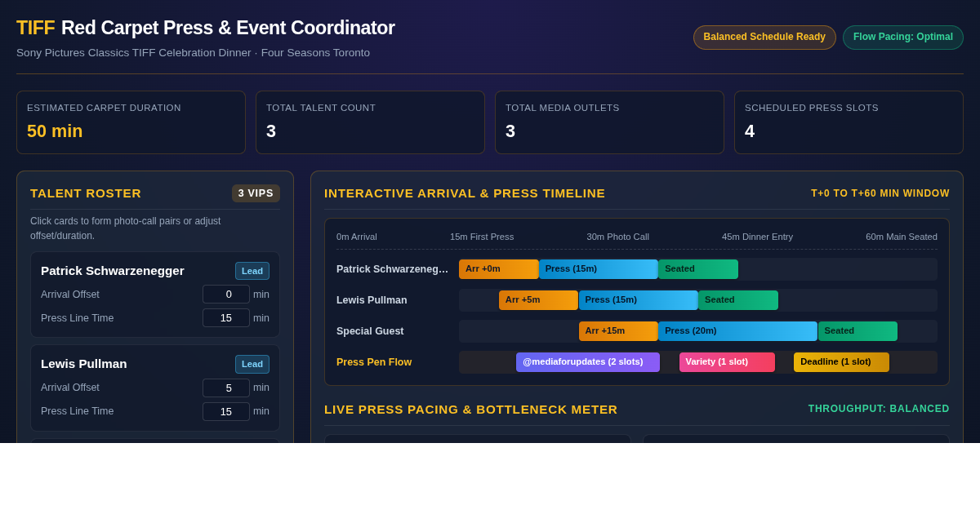The image size is (980, 514).
Task: Select the Deadline (1 slot) block
Action: tap(841, 362)
